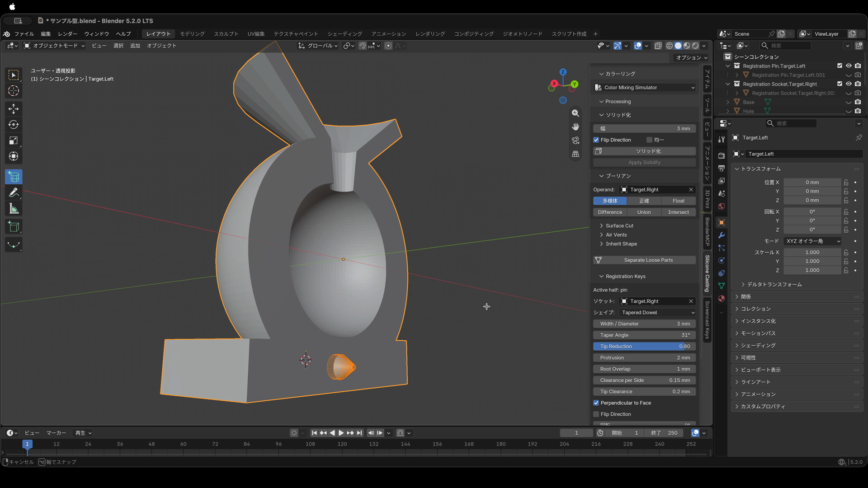
Task: Select the Add Cube tool
Action: (14, 227)
